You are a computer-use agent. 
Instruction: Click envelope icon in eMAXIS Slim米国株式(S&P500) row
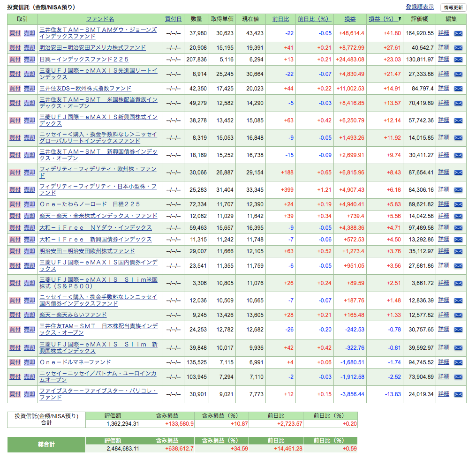(458, 283)
